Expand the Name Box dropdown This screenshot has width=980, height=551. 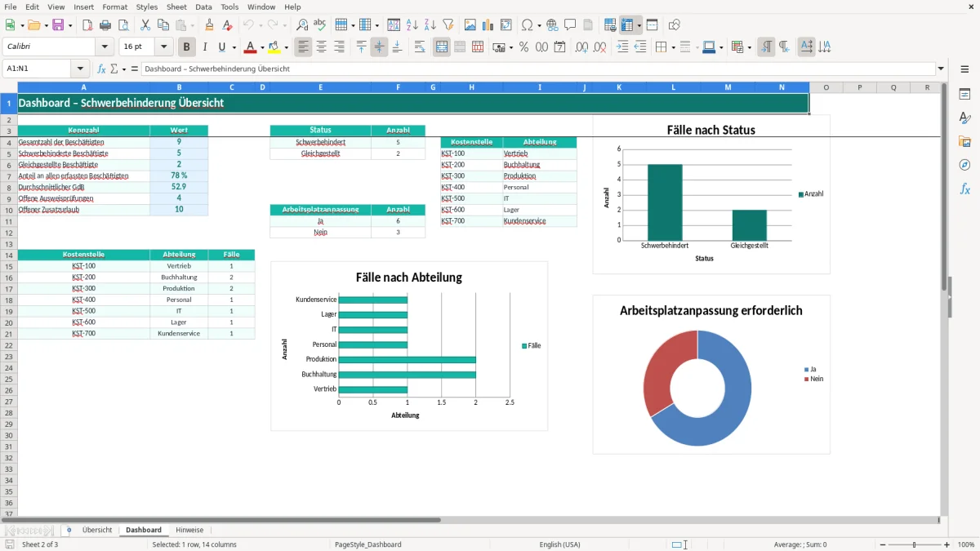80,69
